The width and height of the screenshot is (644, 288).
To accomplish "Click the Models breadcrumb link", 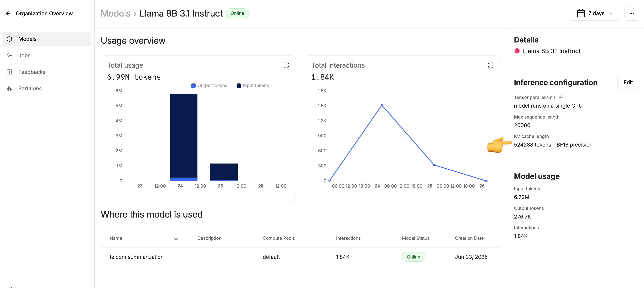I will click(115, 13).
